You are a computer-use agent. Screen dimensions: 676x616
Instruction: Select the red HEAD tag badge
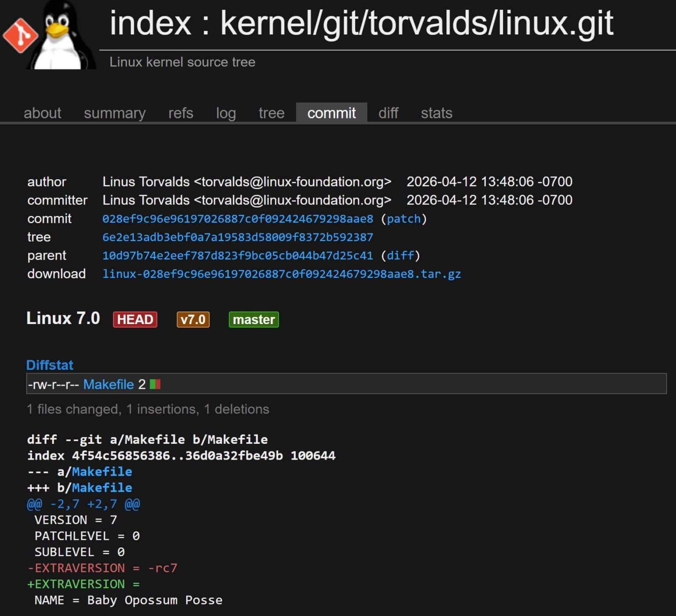coord(135,320)
